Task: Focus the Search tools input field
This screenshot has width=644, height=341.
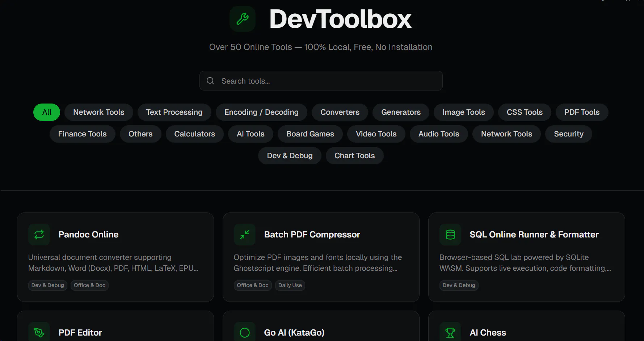Action: pos(321,81)
